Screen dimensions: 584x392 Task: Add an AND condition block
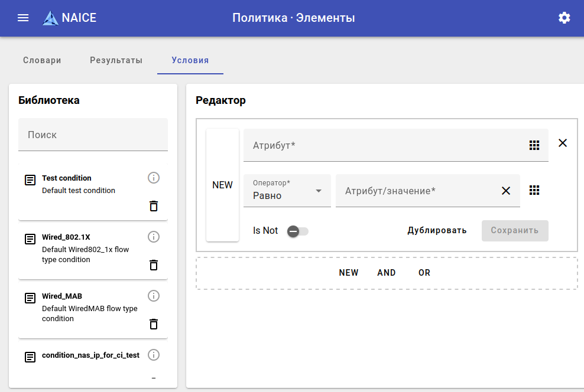point(387,273)
